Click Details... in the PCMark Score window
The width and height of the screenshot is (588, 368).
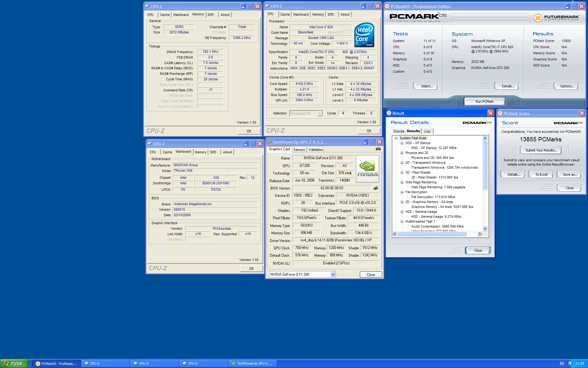(514, 174)
